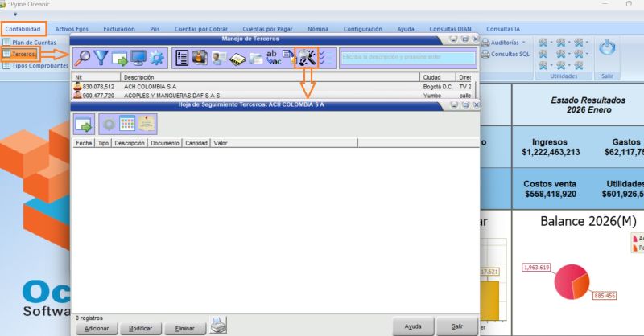Click the magnifying glass search icon

pyautogui.click(x=83, y=58)
